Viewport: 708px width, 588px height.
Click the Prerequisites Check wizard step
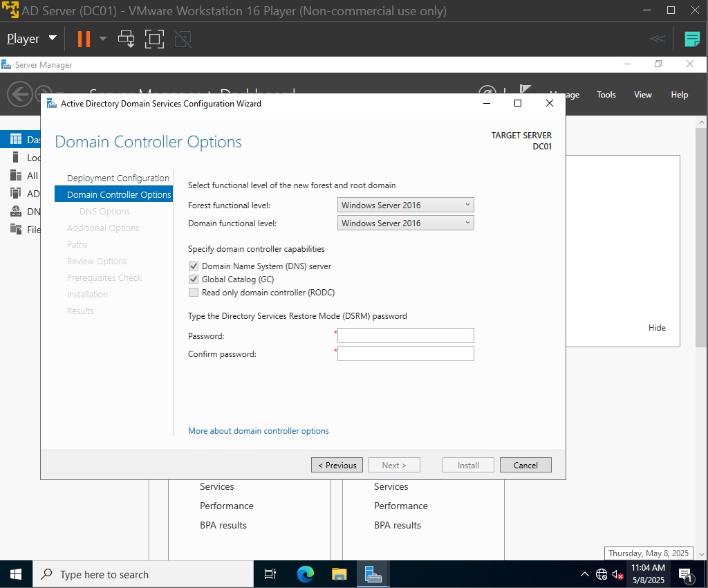[x=104, y=277]
